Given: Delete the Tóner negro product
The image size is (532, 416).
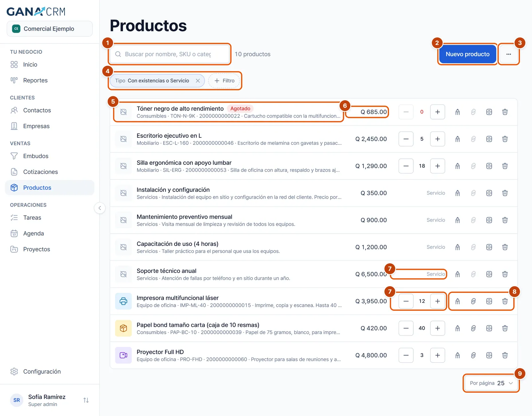Looking at the screenshot, I should pos(505,112).
